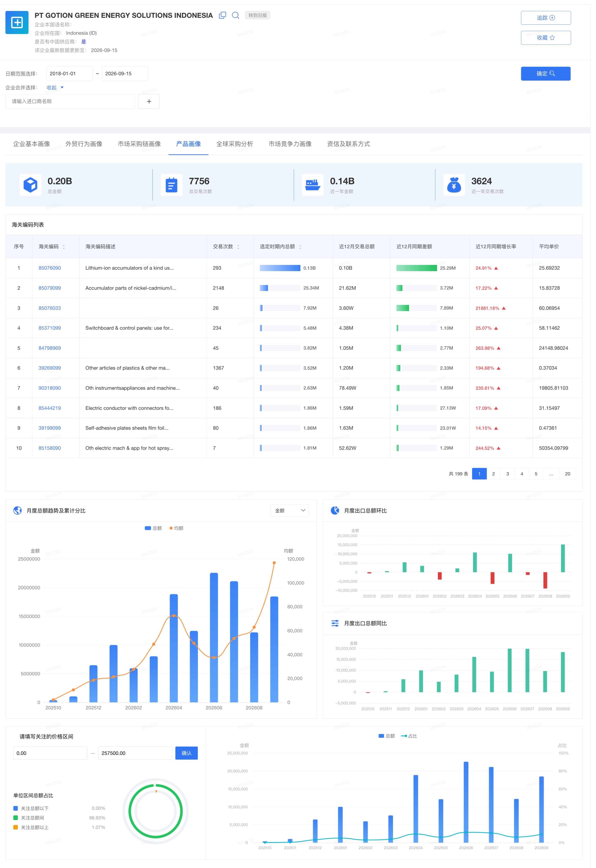Click 转到旧版 switch button

click(258, 15)
